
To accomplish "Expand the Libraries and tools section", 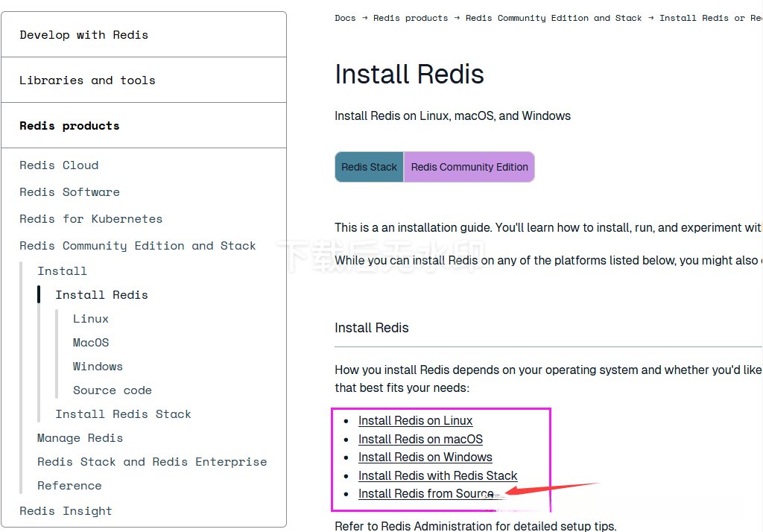I will click(144, 80).
